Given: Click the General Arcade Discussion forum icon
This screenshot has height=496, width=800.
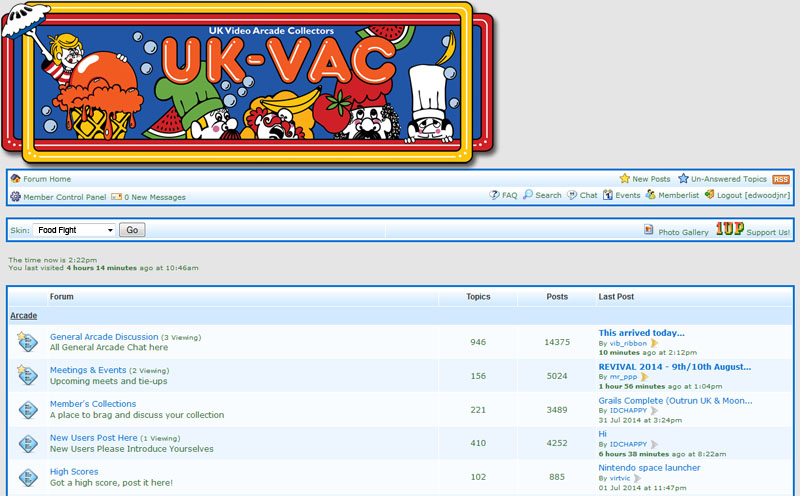Looking at the screenshot, I should pos(27,341).
